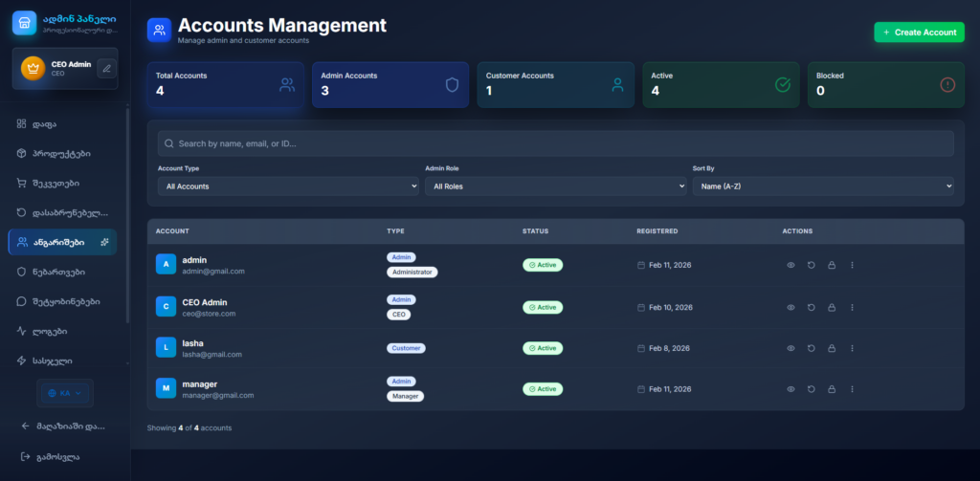Viewport: 980px width, 481px height.
Task: Click the Create Account button
Action: (x=919, y=33)
